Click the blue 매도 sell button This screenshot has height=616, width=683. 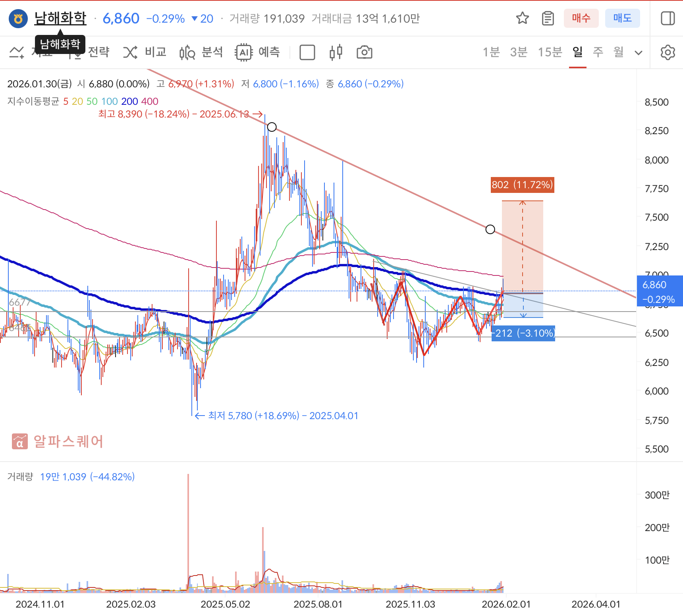pyautogui.click(x=622, y=18)
